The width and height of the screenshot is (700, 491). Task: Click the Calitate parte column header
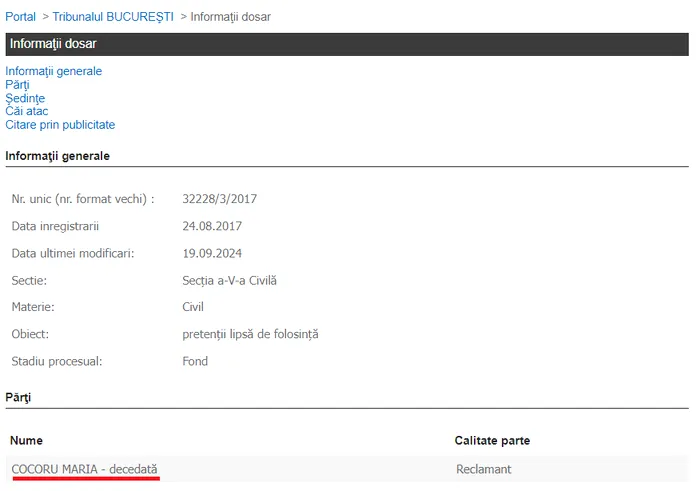click(x=492, y=440)
